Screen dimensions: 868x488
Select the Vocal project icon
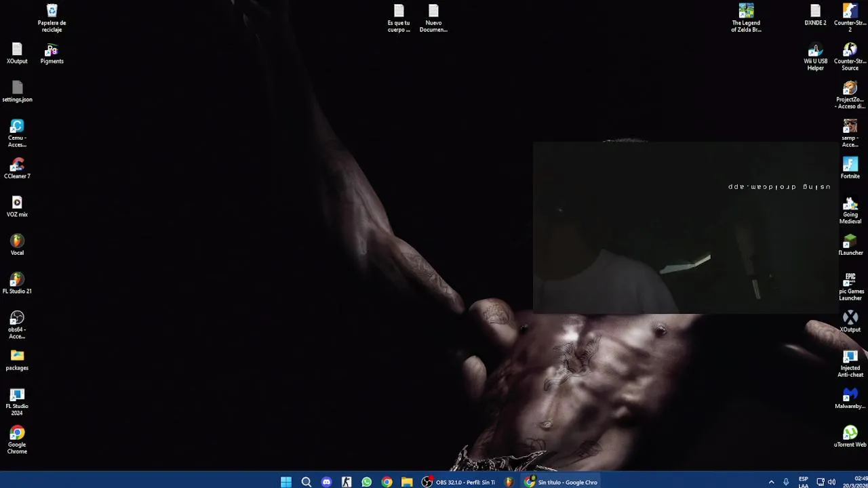click(x=17, y=245)
